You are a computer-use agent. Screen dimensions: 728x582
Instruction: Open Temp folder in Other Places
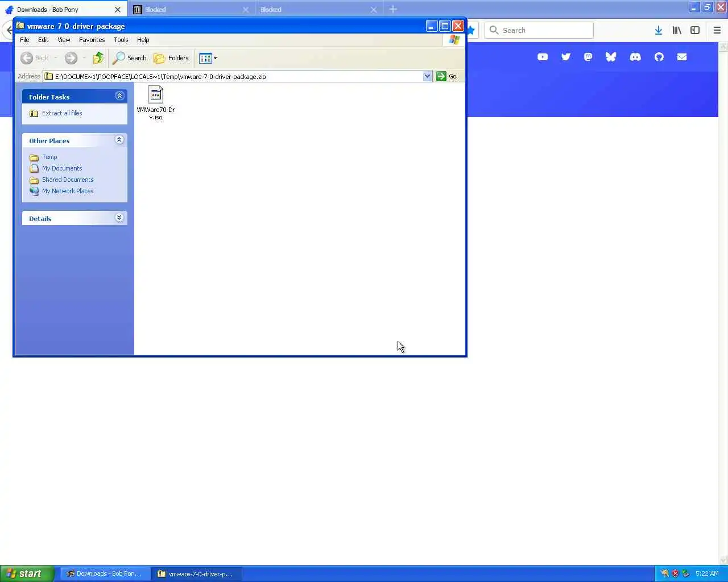tap(49, 157)
